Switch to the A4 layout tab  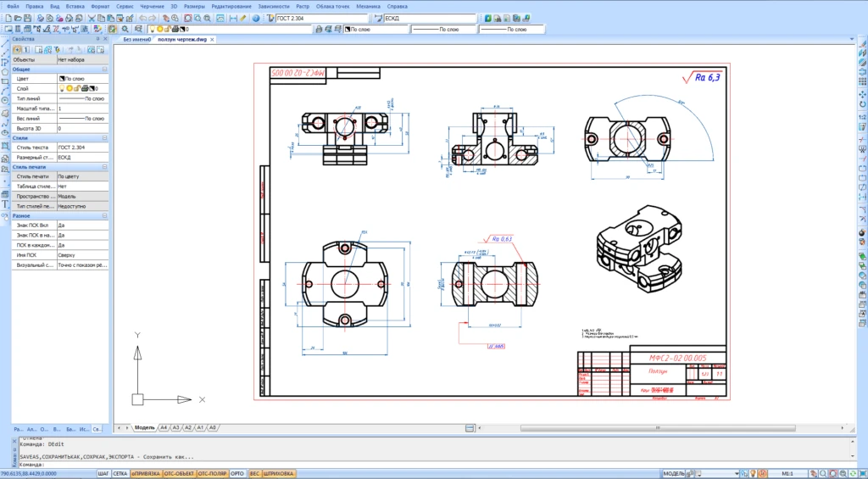click(164, 427)
